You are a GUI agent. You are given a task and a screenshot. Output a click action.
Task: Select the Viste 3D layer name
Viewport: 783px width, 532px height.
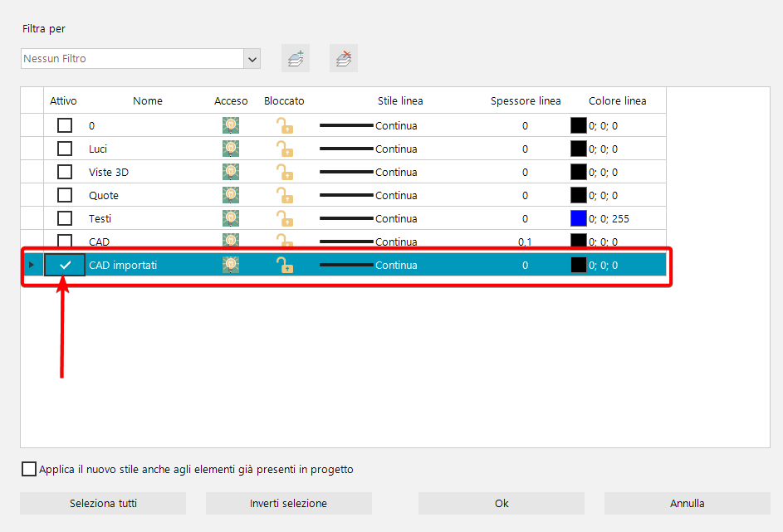point(109,172)
